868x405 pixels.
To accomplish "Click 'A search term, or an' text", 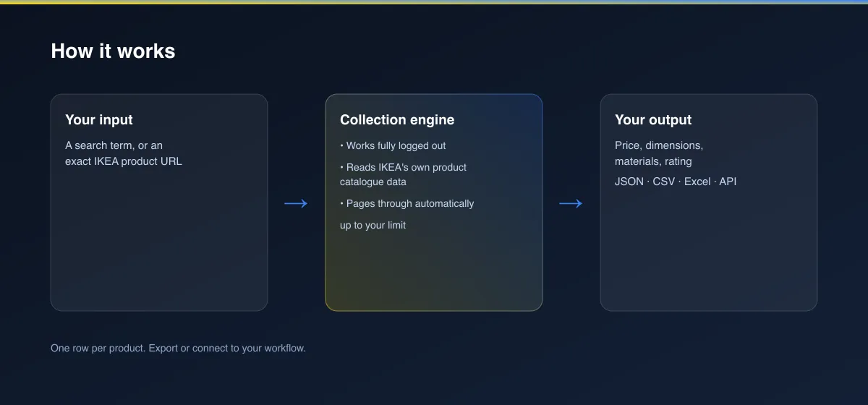I will (x=114, y=145).
